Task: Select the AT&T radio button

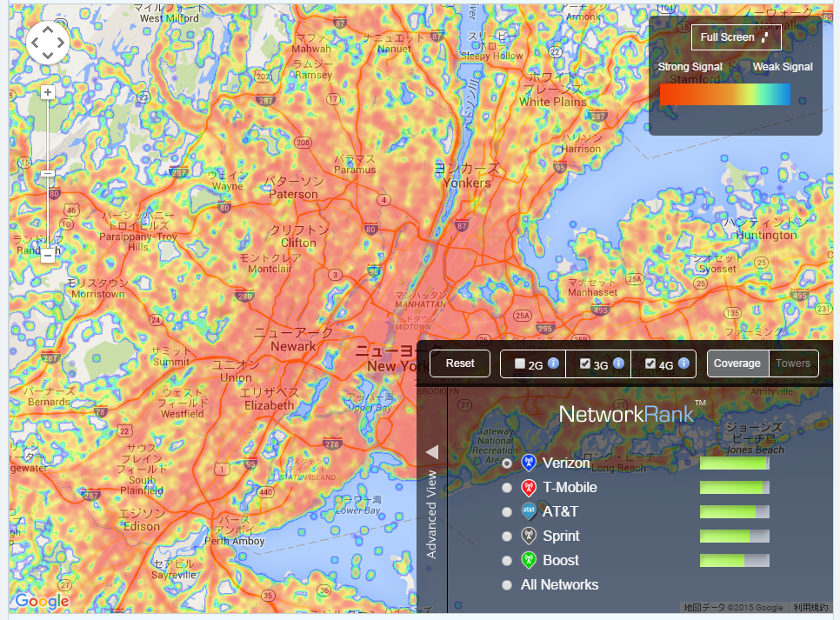Action: tap(507, 512)
